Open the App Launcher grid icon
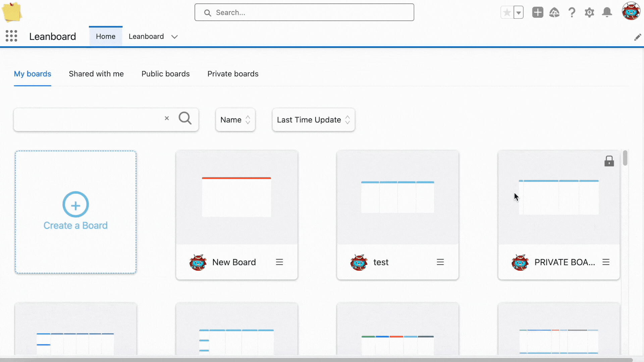This screenshot has width=644, height=362. pos(11,36)
